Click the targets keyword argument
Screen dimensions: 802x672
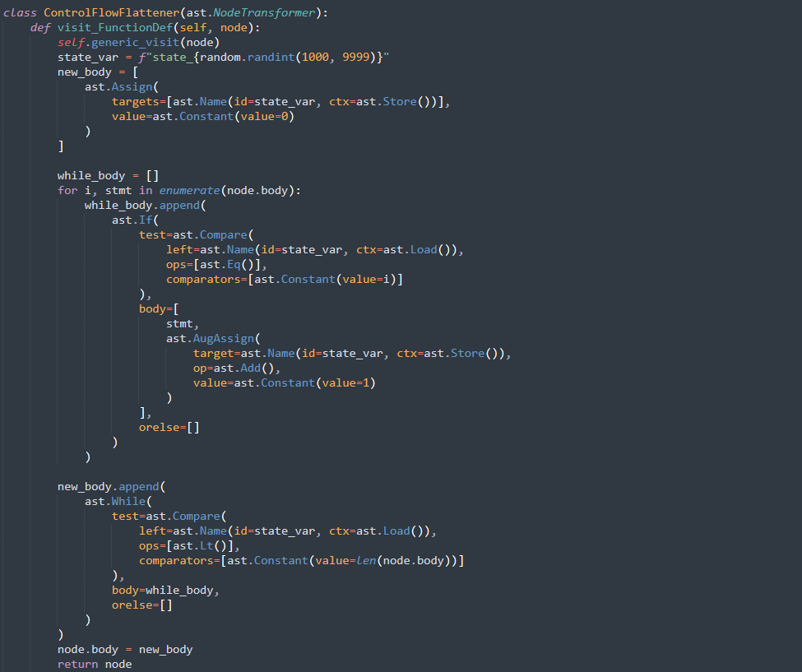pyautogui.click(x=136, y=102)
